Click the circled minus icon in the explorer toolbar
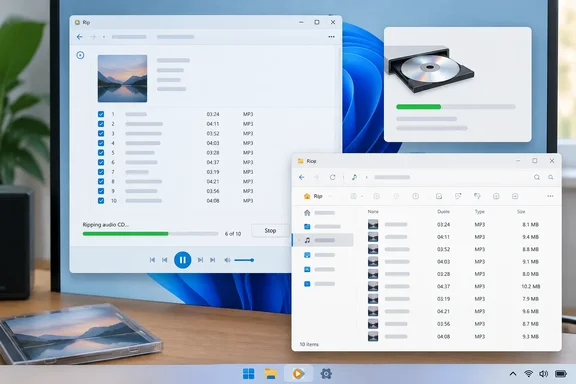Screen dimensions: 576x384 pyautogui.click(x=515, y=196)
